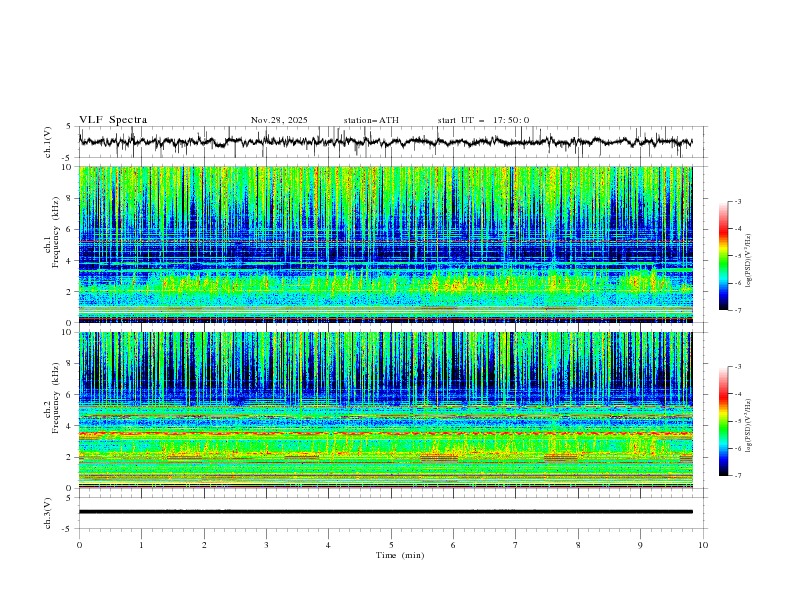Click the ch.1 spectrogram panel
This screenshot has height=612, width=792.
pos(386,244)
